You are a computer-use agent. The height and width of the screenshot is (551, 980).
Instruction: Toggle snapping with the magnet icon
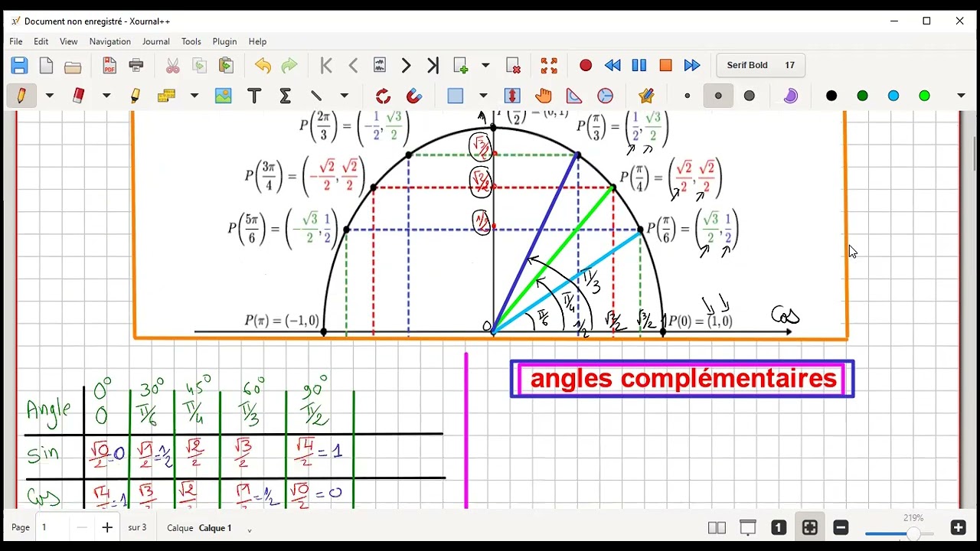(x=414, y=96)
